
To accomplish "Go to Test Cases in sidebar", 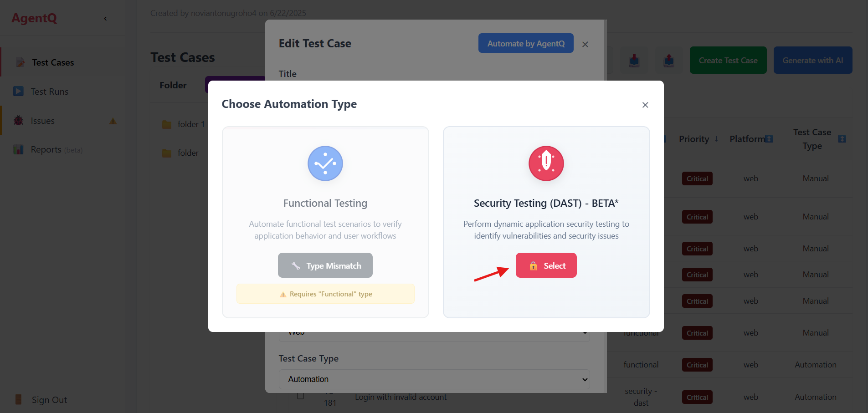I will pos(53,62).
